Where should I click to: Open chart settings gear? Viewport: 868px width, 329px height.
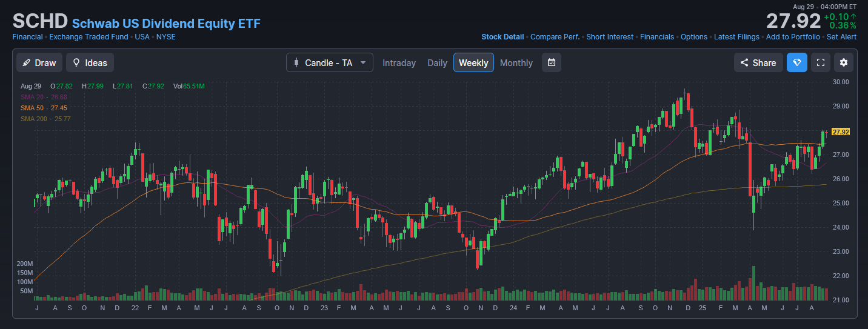[x=844, y=62]
